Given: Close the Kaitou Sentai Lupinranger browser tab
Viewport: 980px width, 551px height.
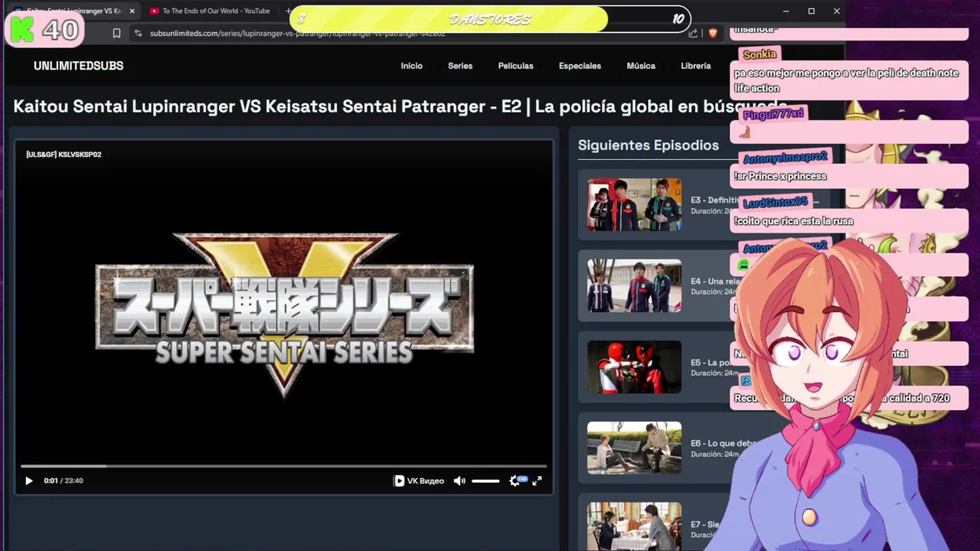Looking at the screenshot, I should pos(132,11).
